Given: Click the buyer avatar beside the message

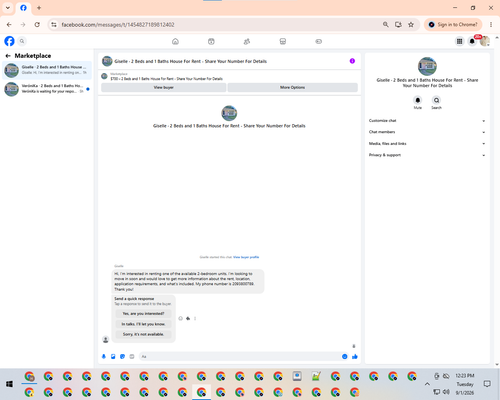Looking at the screenshot, I should (106, 339).
